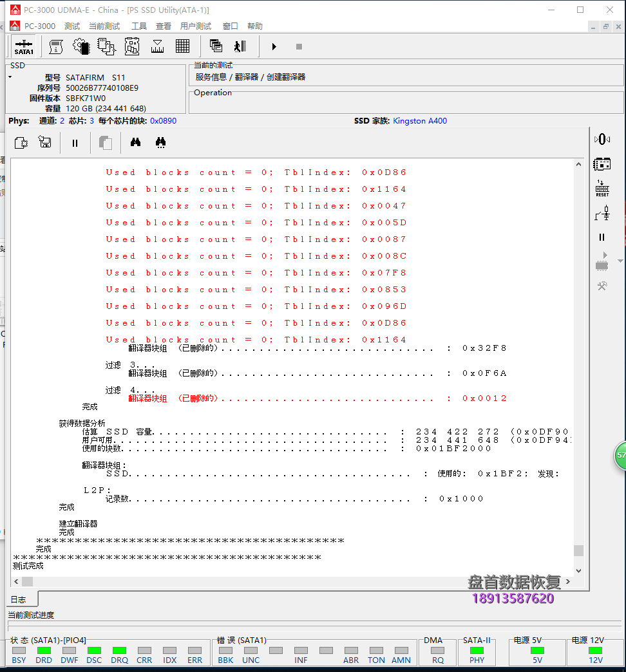Click the log scrollbar down arrow
The image size is (626, 672).
point(578,570)
